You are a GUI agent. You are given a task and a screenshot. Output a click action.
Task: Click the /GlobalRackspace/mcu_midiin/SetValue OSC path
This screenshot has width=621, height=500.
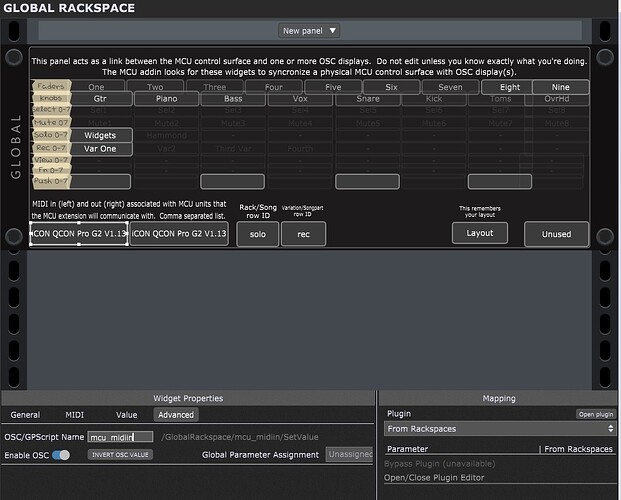pyautogui.click(x=240, y=437)
